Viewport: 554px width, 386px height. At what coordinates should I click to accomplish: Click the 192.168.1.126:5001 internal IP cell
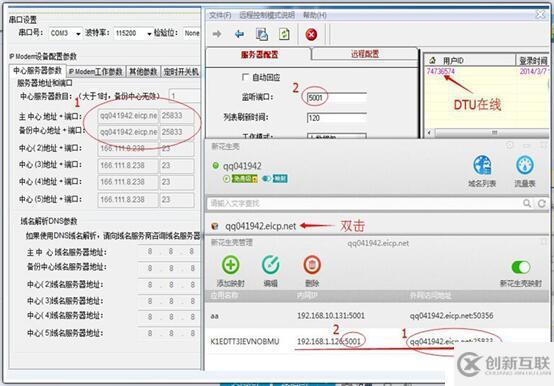pos(329,341)
